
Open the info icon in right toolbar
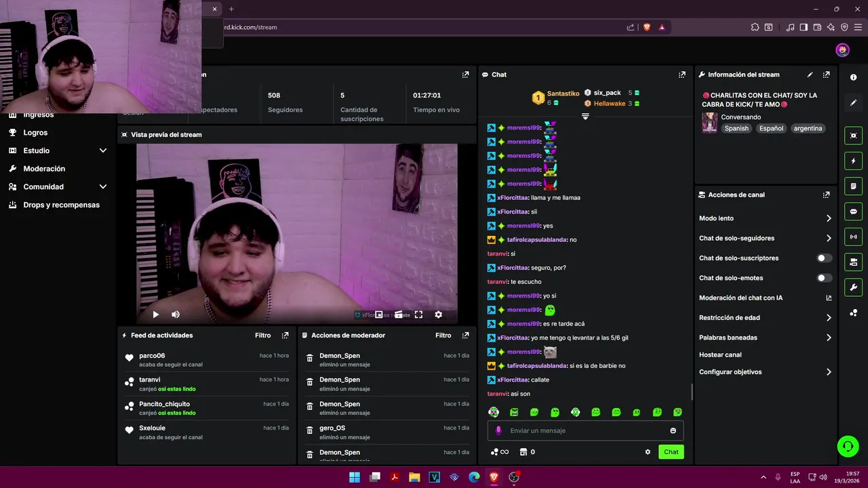click(x=853, y=77)
